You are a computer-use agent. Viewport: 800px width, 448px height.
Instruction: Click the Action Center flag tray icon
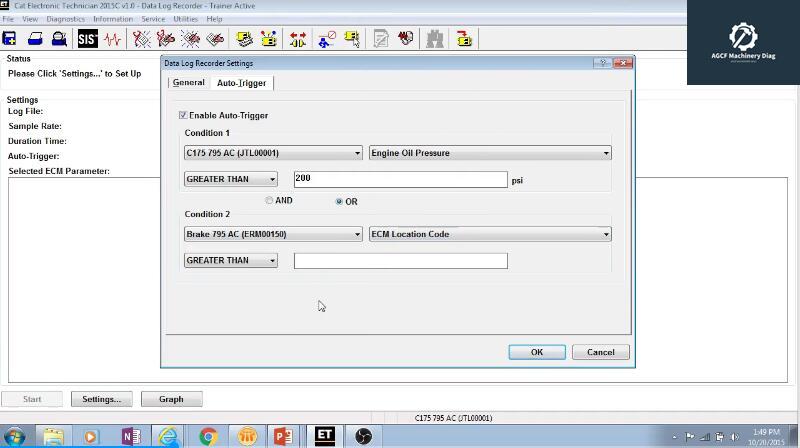(x=690, y=437)
